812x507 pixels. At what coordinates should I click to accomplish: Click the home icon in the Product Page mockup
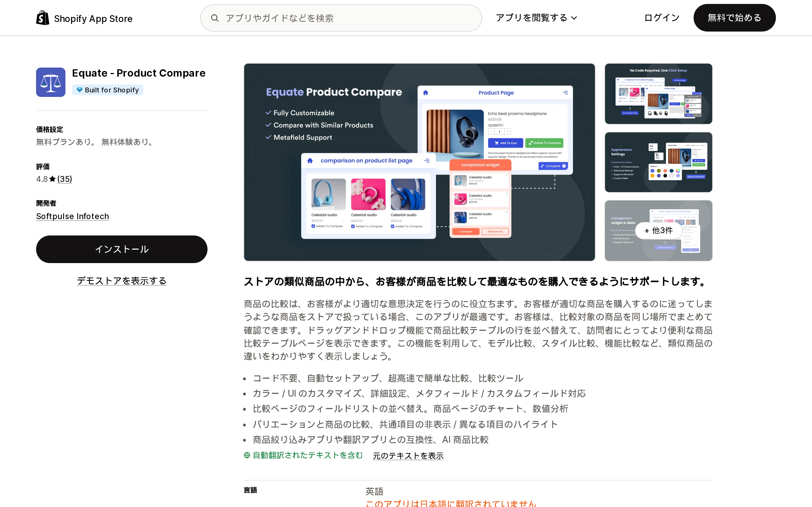pyautogui.click(x=425, y=93)
